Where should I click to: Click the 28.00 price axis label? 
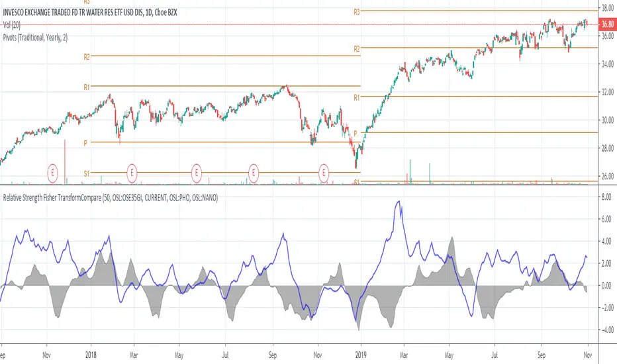click(607, 148)
